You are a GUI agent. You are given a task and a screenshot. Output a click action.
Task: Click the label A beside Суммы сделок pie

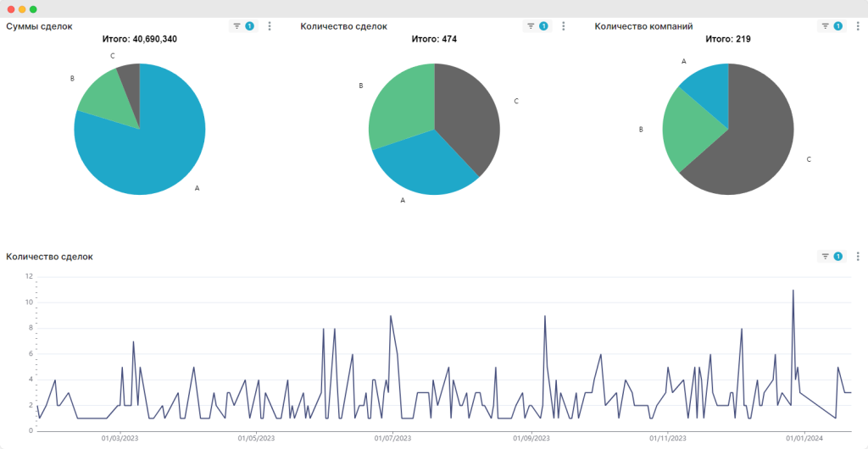pos(197,188)
